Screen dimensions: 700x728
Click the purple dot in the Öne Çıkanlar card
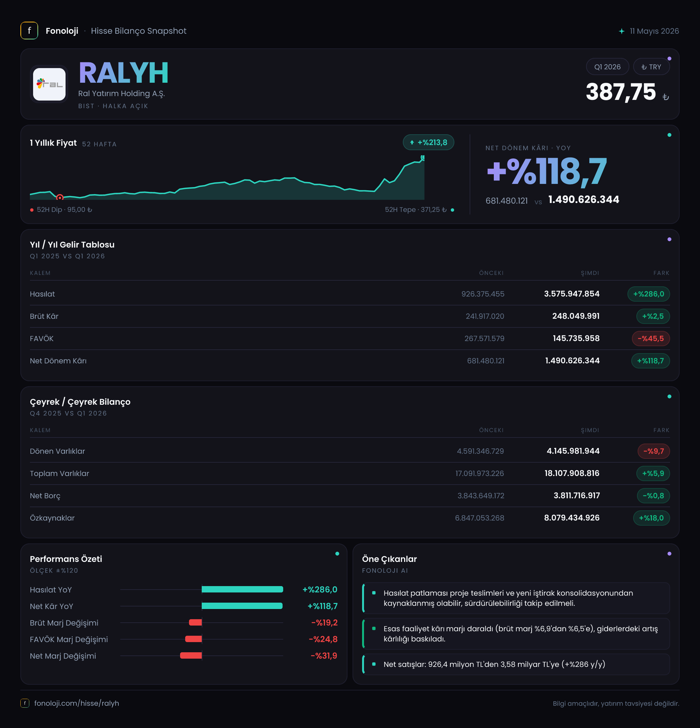[669, 553]
